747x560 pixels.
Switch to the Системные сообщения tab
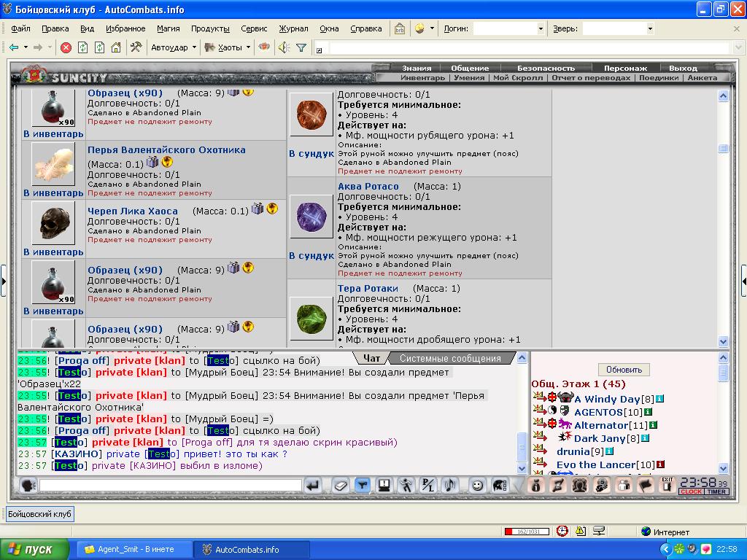click(x=450, y=358)
